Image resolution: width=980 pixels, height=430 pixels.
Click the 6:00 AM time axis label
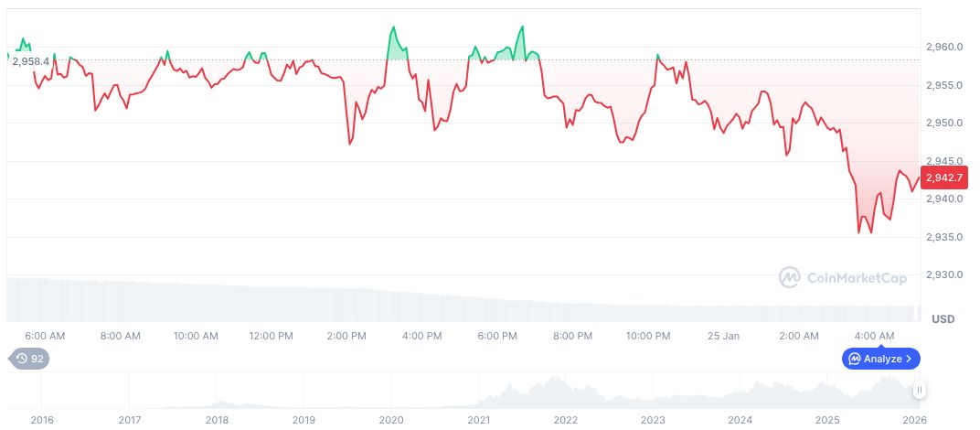pyautogui.click(x=45, y=336)
